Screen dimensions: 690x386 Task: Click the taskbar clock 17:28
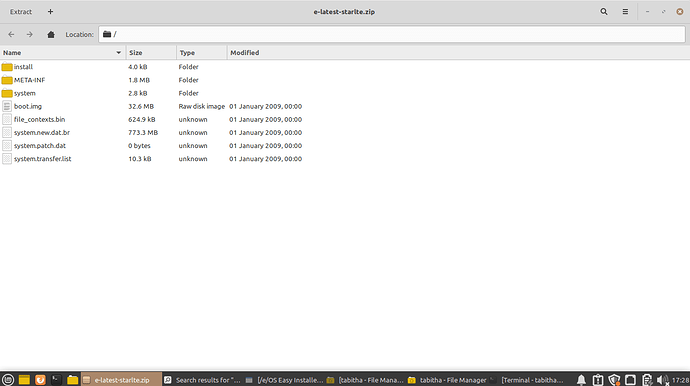coord(681,380)
